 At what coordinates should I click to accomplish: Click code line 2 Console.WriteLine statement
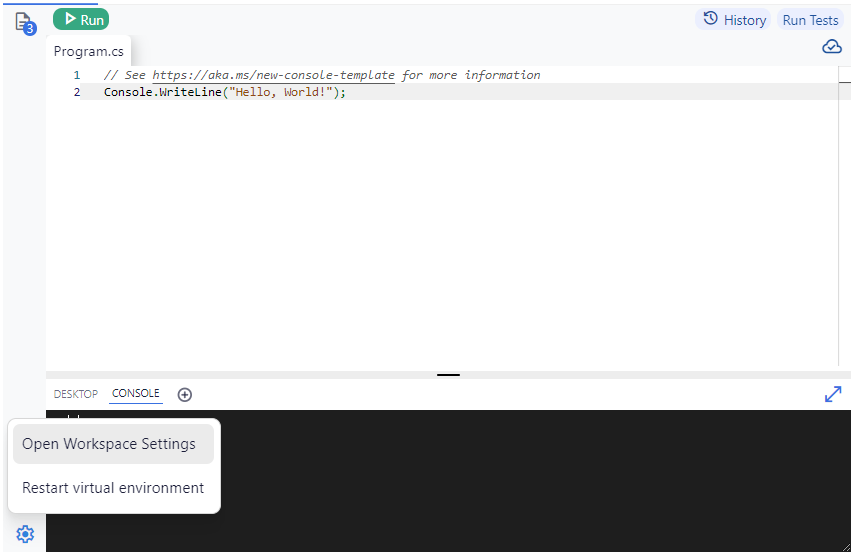click(225, 92)
